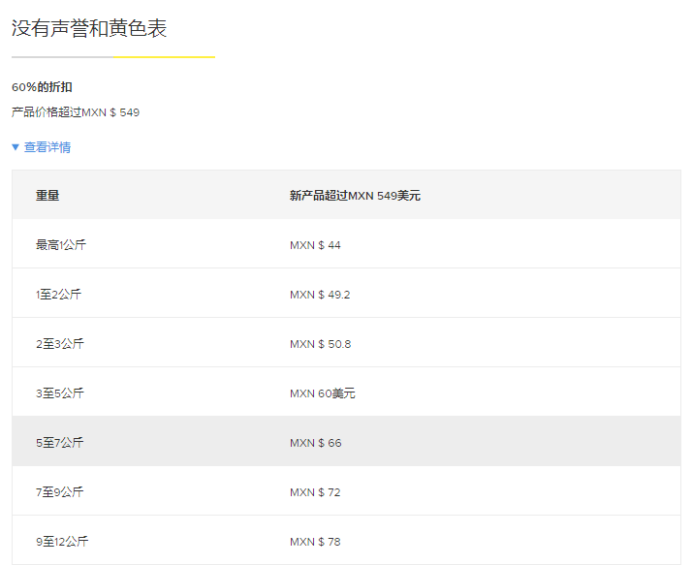
Task: Click the MXN $ 78 price cell
Action: click(315, 542)
